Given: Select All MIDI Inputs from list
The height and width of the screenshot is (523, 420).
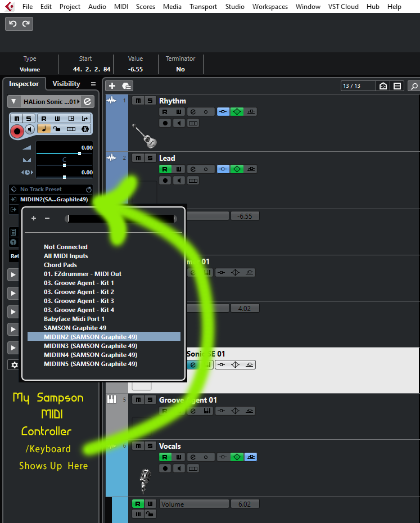Looking at the screenshot, I should coord(104,256).
